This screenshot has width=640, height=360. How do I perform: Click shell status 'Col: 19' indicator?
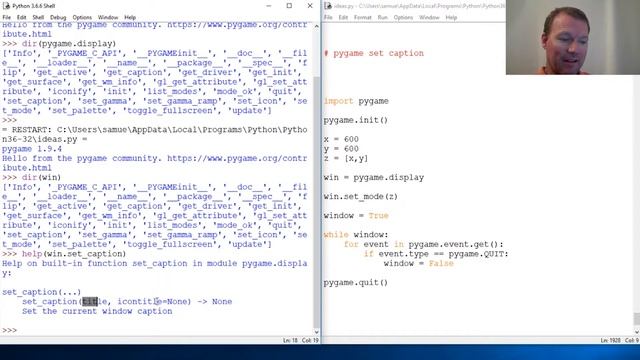point(310,340)
